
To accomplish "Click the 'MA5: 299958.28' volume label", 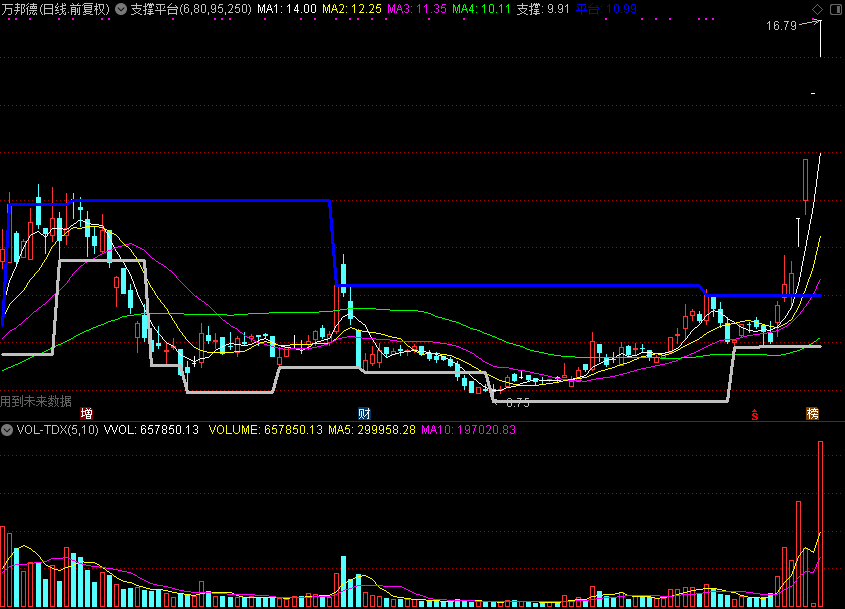I will tap(372, 430).
